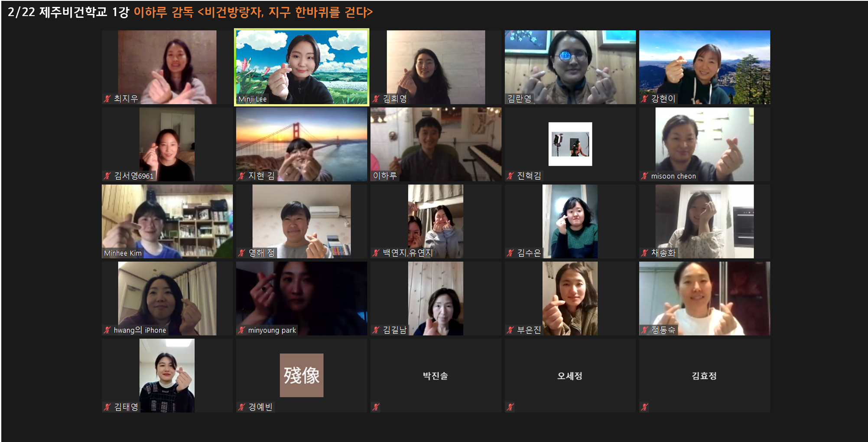The image size is (868, 442).
Task: Click muted mic icon beside 영해 정
Action: coord(241,253)
